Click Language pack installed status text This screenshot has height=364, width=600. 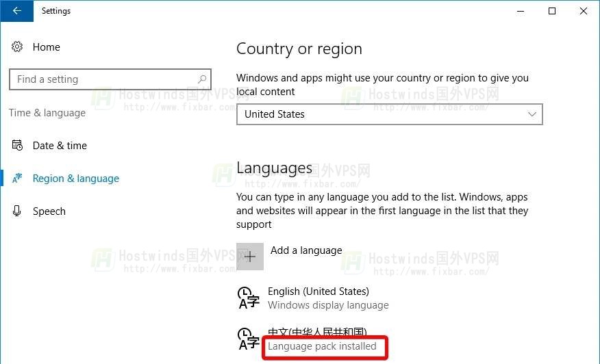322,346
